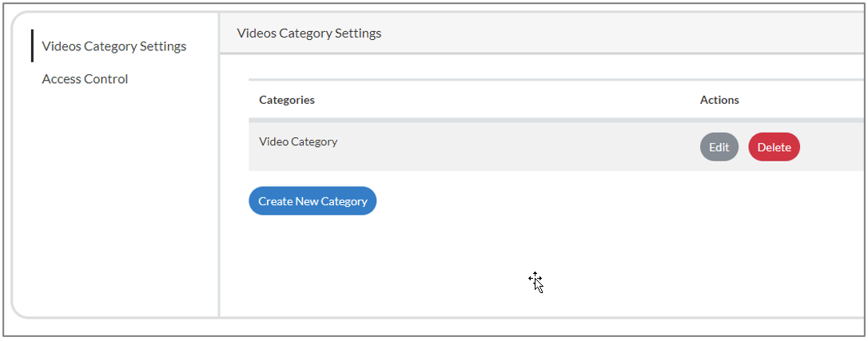This screenshot has height=341, width=868.
Task: Click the top panel header bar
Action: coord(543,34)
